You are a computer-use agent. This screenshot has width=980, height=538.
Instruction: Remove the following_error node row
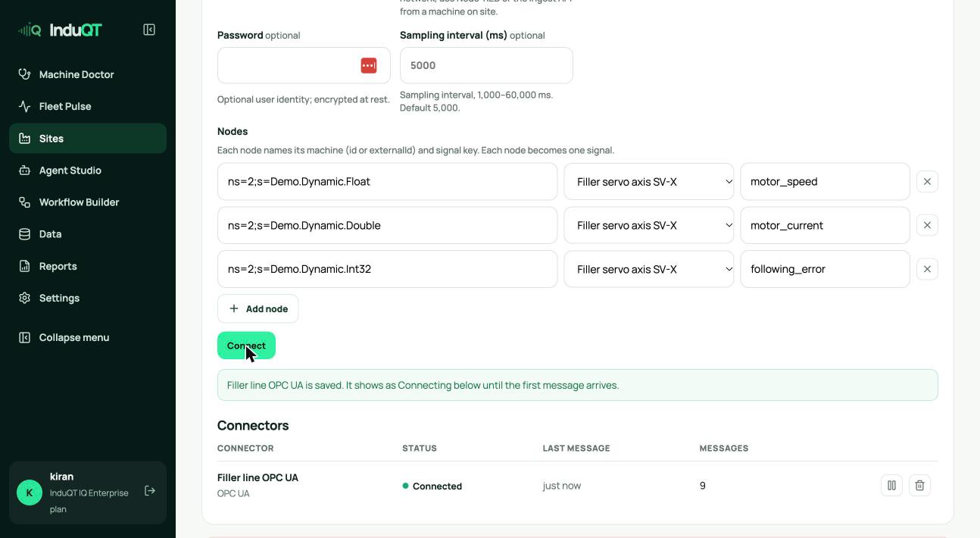[927, 269]
